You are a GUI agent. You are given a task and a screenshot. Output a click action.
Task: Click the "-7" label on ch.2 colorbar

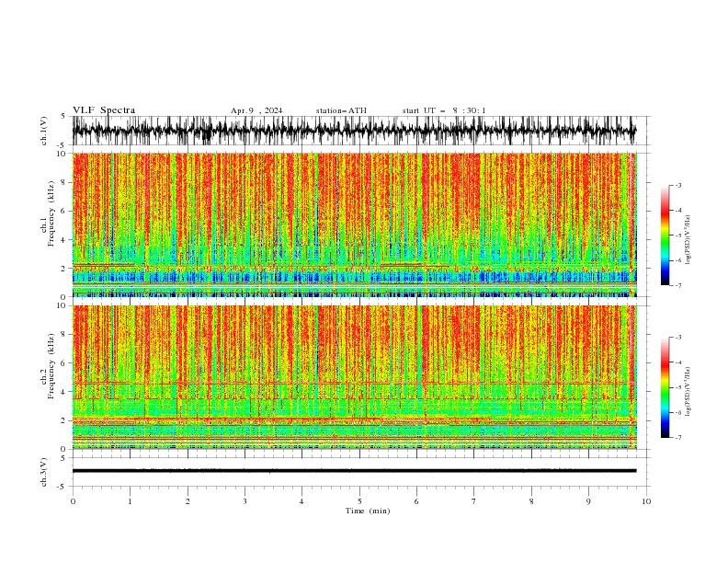click(677, 437)
